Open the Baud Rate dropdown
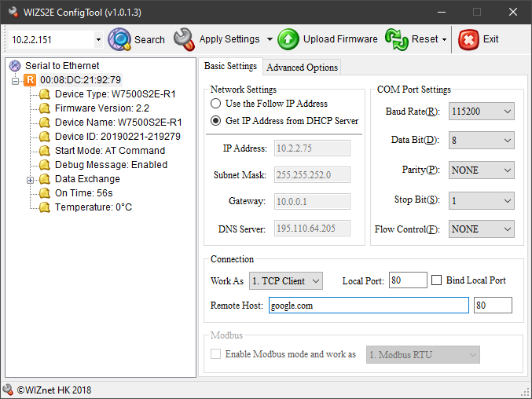This screenshot has width=532, height=399. 481,112
